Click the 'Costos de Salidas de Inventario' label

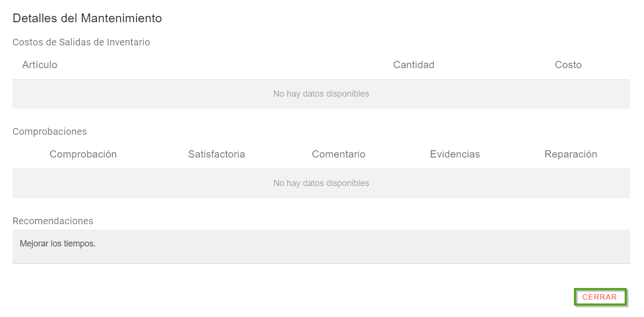pyautogui.click(x=81, y=42)
